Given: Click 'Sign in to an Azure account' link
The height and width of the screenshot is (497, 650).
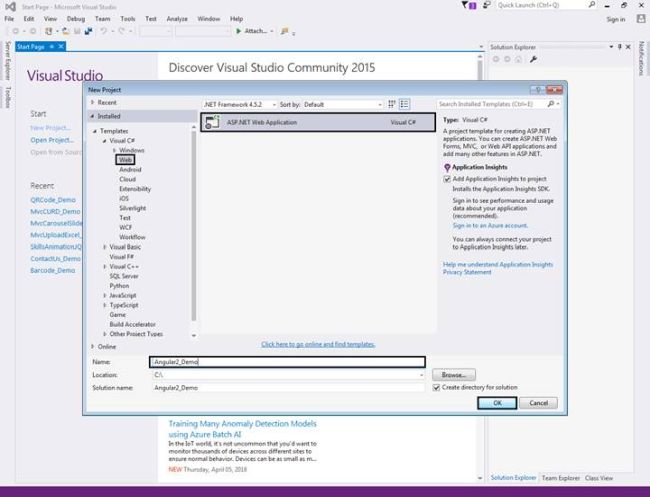Looking at the screenshot, I should click(x=490, y=225).
